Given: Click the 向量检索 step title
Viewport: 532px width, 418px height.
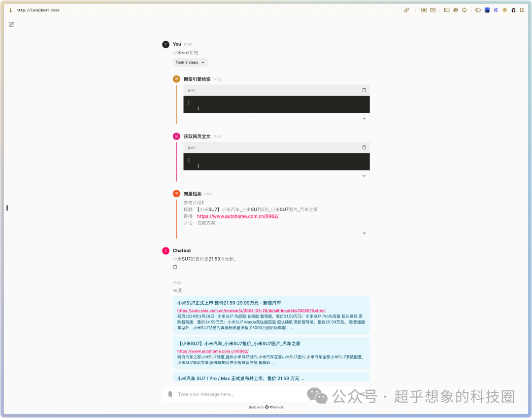Looking at the screenshot, I should (x=193, y=194).
